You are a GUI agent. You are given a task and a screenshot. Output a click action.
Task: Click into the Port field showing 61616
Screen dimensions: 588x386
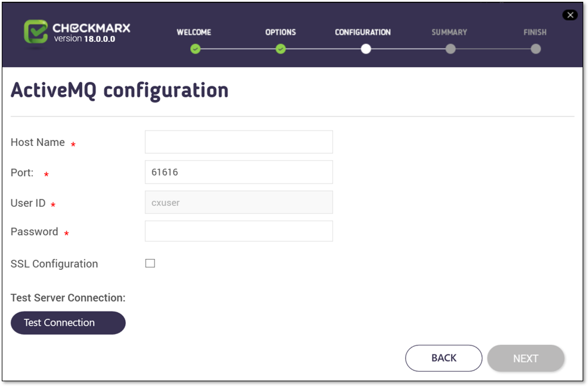click(239, 172)
